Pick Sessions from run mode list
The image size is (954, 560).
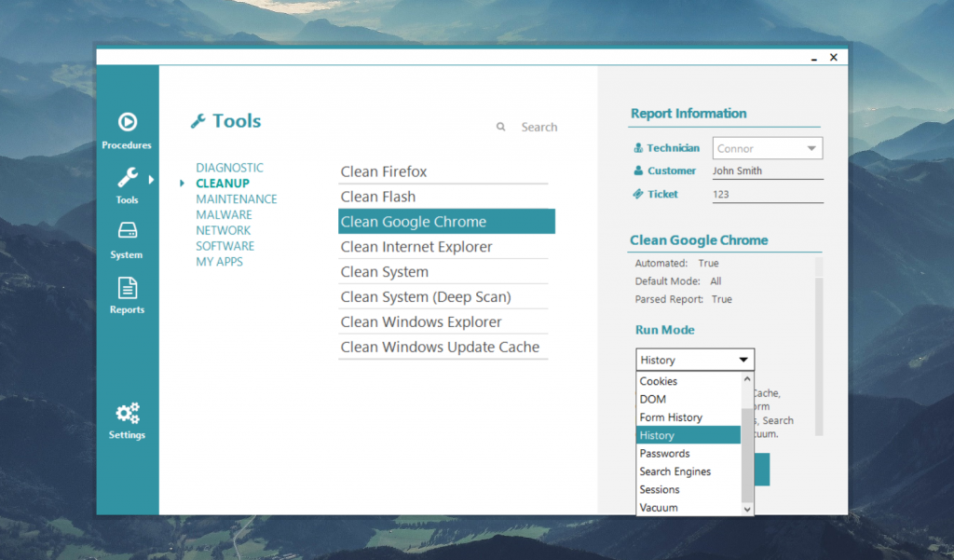point(688,489)
